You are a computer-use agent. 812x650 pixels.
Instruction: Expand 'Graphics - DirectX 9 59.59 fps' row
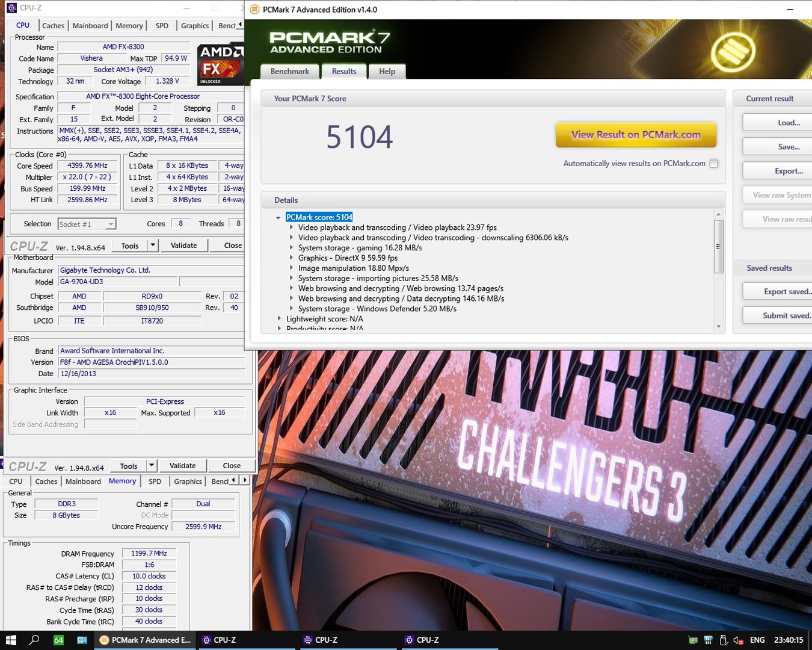pos(292,258)
